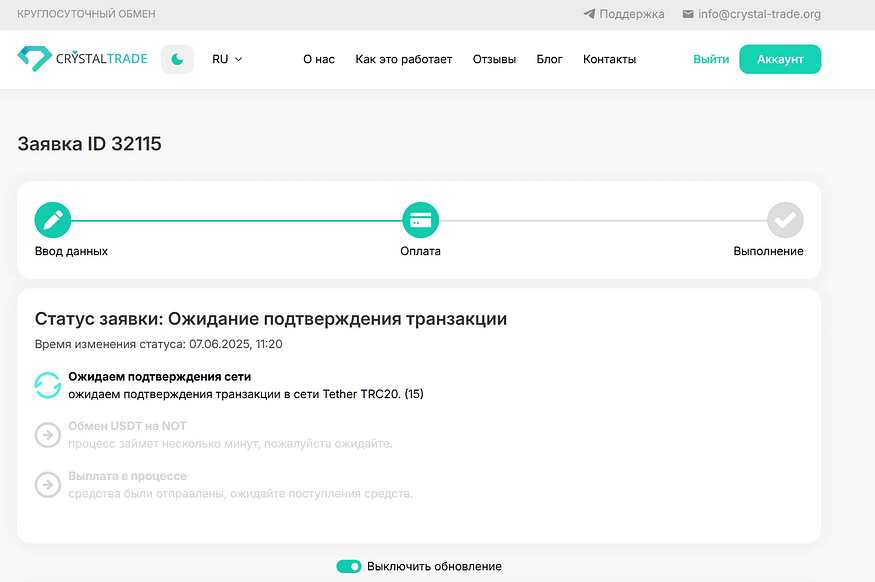Click the envelope email icon
Image resolution: width=875 pixels, height=582 pixels.
click(x=688, y=14)
